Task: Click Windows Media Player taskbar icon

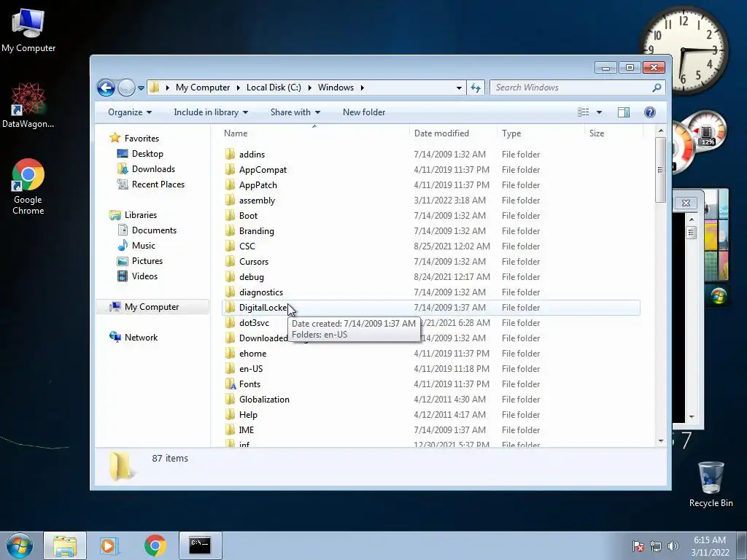Action: pyautogui.click(x=109, y=545)
